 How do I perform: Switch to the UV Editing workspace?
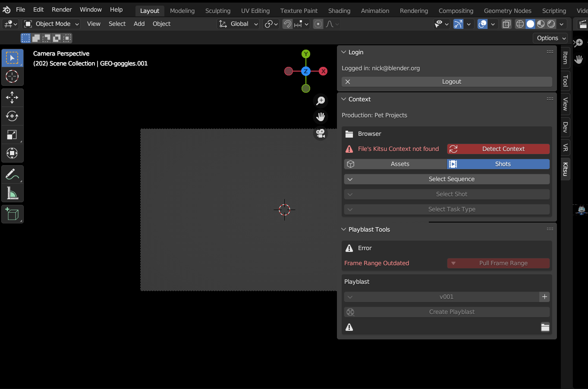coord(255,11)
